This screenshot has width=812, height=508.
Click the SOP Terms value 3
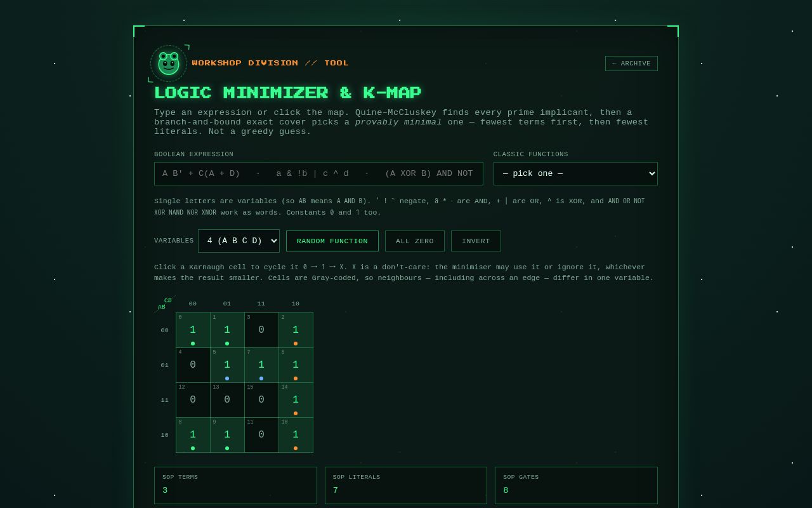pos(165,490)
